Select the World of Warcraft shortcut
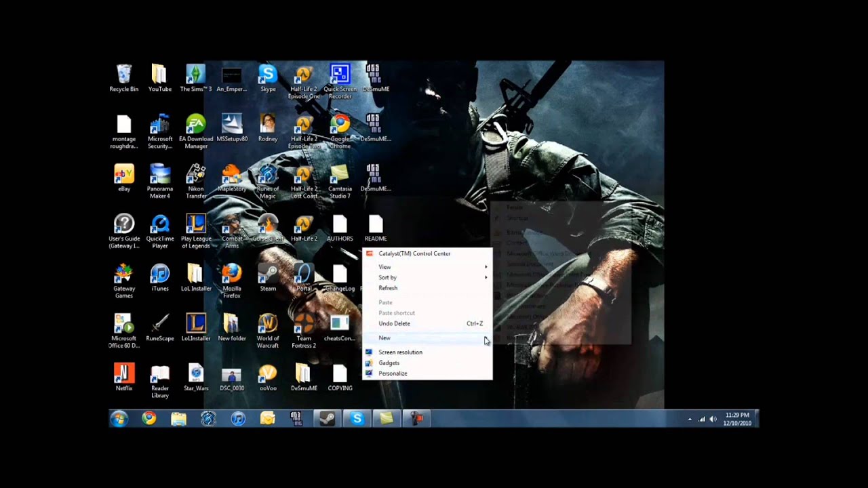The image size is (868, 488). [268, 331]
